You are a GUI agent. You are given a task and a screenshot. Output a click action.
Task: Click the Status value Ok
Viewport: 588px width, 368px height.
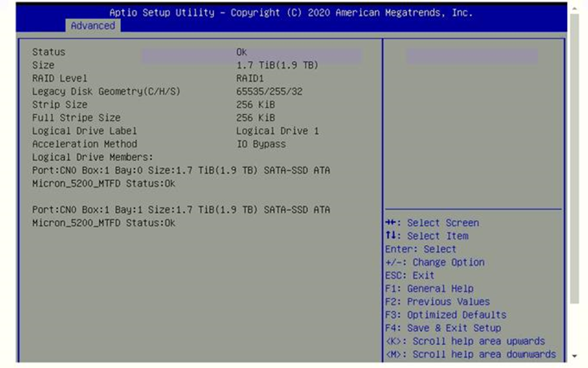[x=242, y=52]
